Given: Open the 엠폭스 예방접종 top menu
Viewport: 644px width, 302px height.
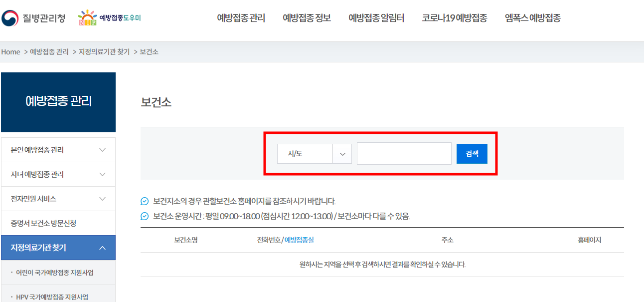Looking at the screenshot, I should (533, 18).
